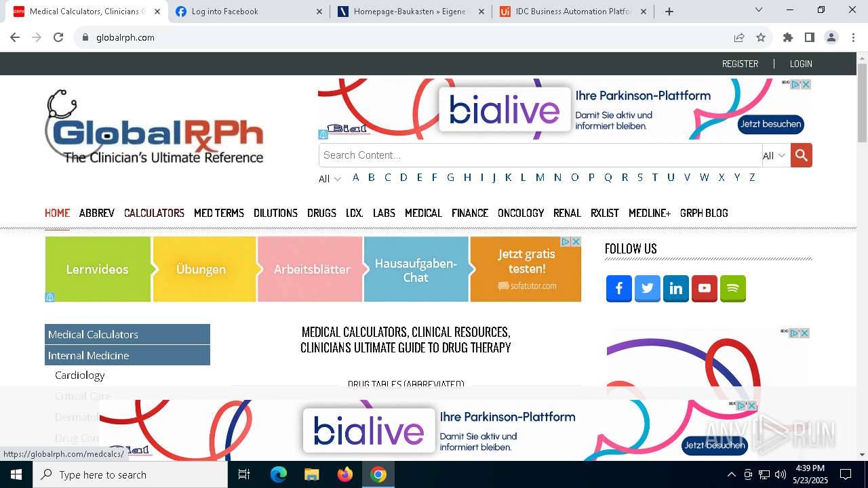Click the LOGIN link

[801, 64]
